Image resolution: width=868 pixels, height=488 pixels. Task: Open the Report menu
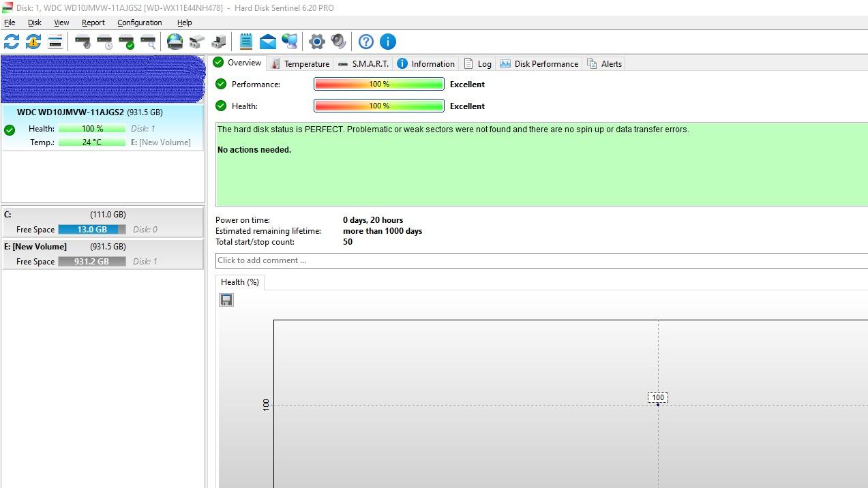tap(93, 22)
